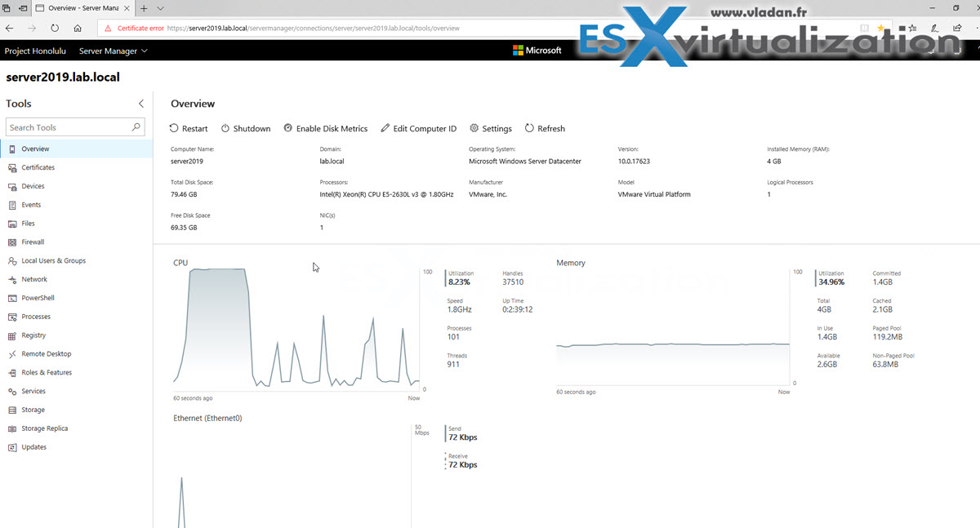This screenshot has width=980, height=528.
Task: Click the computer name value "server2019"
Action: (x=187, y=162)
